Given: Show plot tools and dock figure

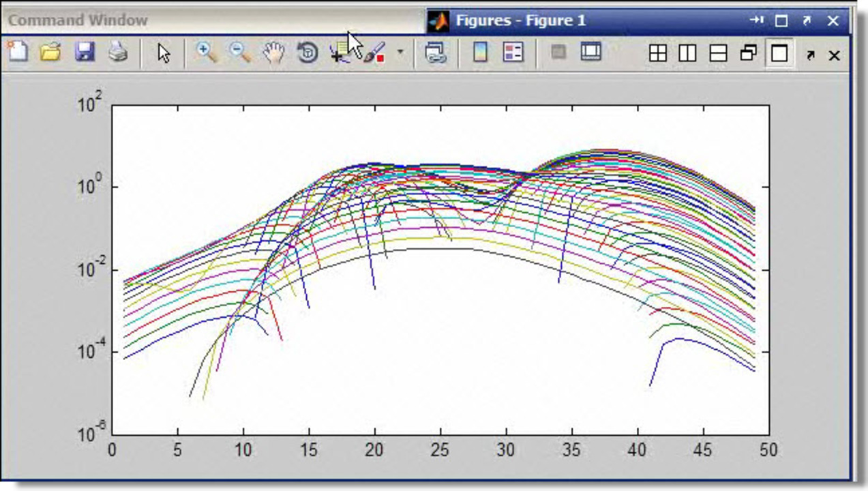Looking at the screenshot, I should (x=590, y=52).
